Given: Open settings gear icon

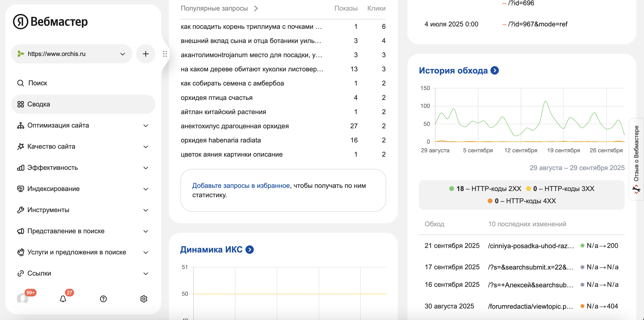Looking at the screenshot, I should (x=144, y=299).
